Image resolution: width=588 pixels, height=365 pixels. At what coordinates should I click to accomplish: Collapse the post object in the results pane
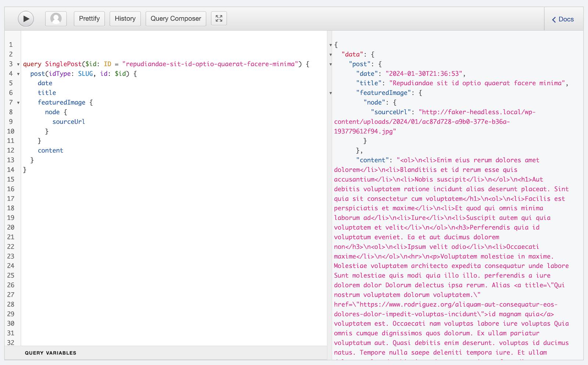331,64
